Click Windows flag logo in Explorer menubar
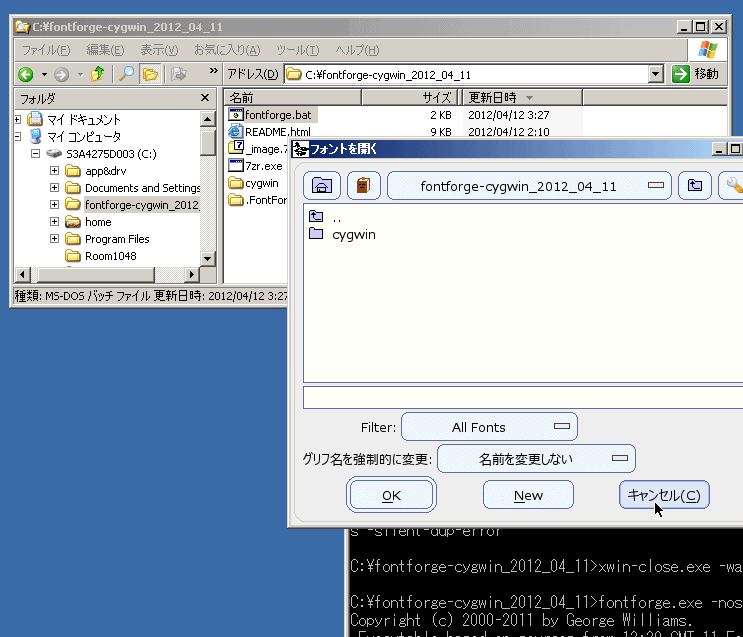Screen dimensions: 743x637 (707, 49)
